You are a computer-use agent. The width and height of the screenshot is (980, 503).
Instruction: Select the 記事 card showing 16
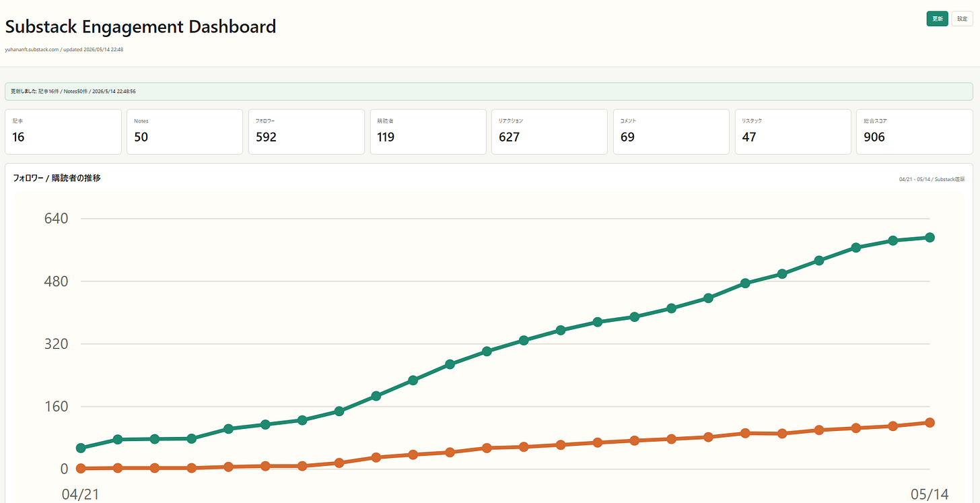[x=63, y=132]
